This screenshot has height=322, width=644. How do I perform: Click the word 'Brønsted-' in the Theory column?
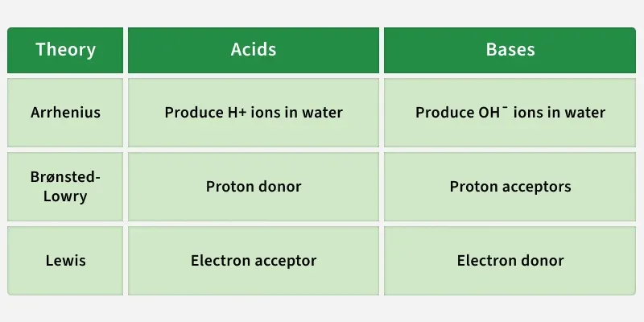click(65, 177)
